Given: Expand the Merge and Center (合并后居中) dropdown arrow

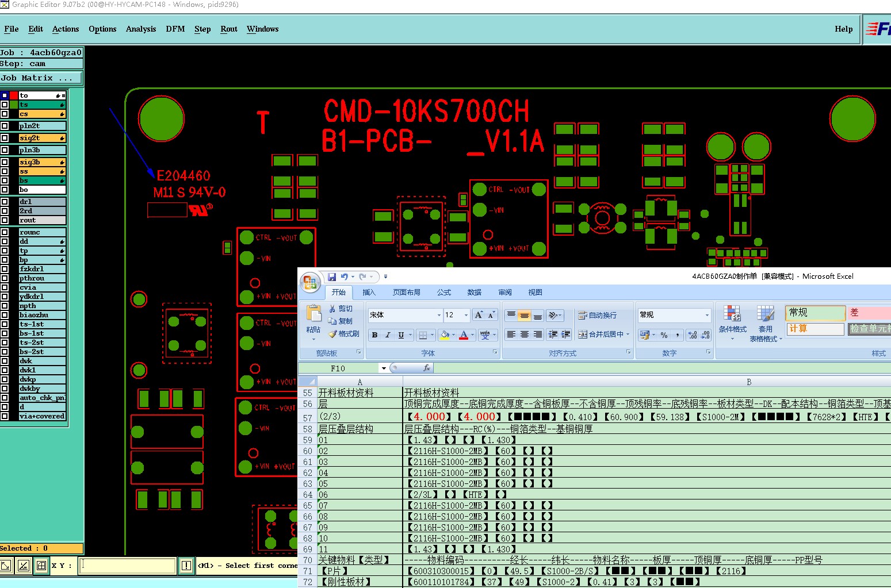Looking at the screenshot, I should 628,335.
